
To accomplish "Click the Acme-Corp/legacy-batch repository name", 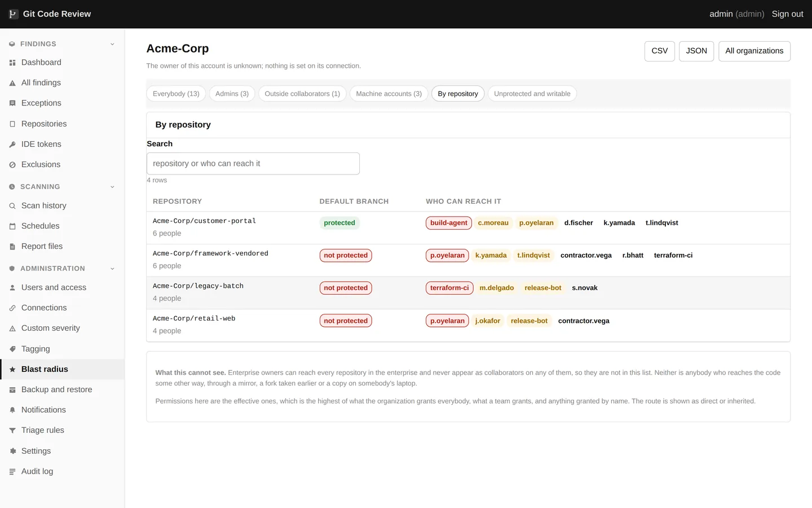I will [x=198, y=286].
